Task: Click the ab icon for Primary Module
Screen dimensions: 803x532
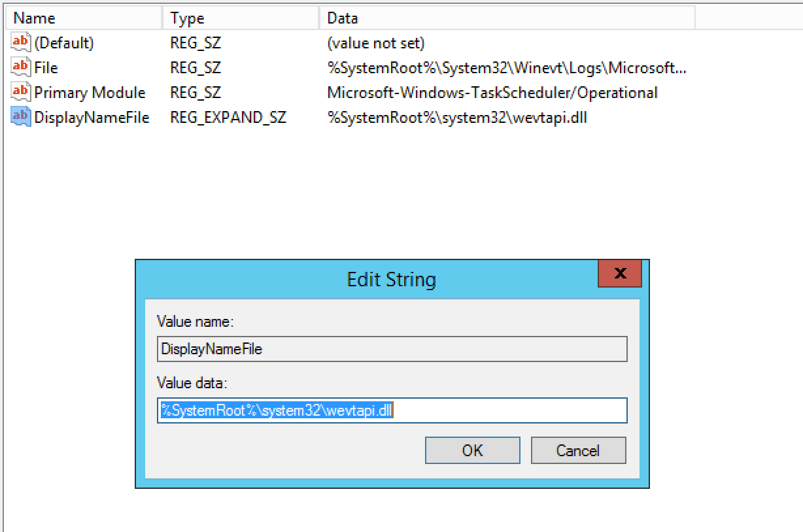Action: click(x=20, y=92)
